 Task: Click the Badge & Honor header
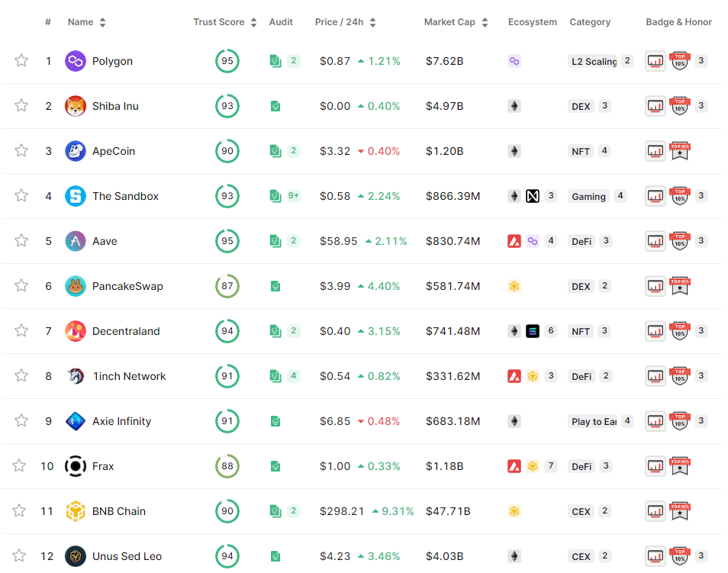[x=678, y=22]
